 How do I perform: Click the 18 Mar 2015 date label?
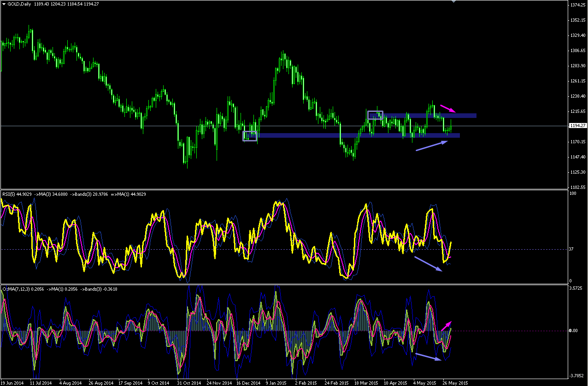pos(365,382)
